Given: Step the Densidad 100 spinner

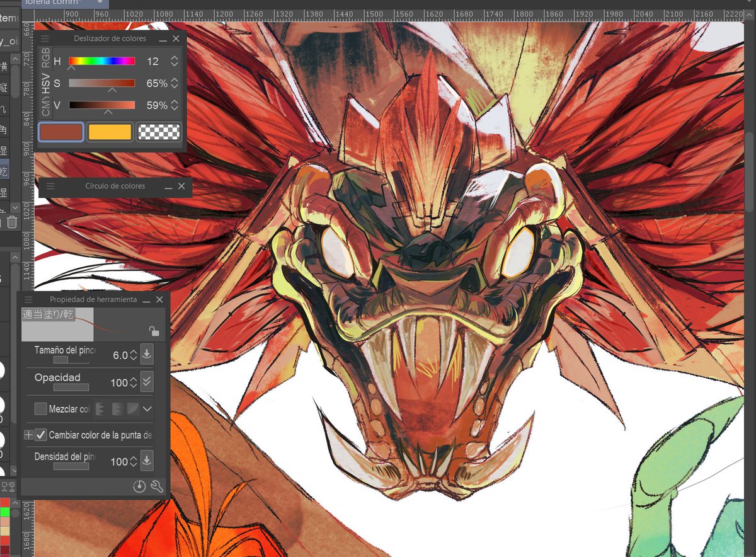Looking at the screenshot, I should click(x=133, y=462).
